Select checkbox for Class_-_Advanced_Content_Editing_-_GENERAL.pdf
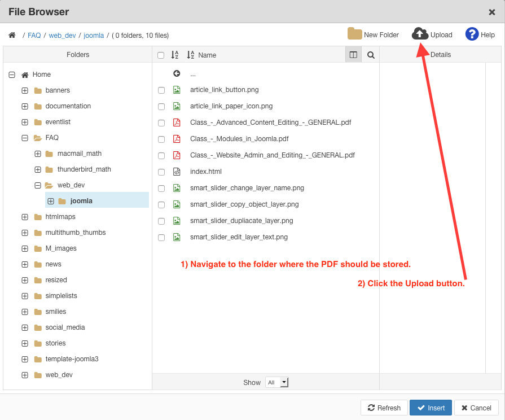Screen dimensions: 505x420 point(161,123)
